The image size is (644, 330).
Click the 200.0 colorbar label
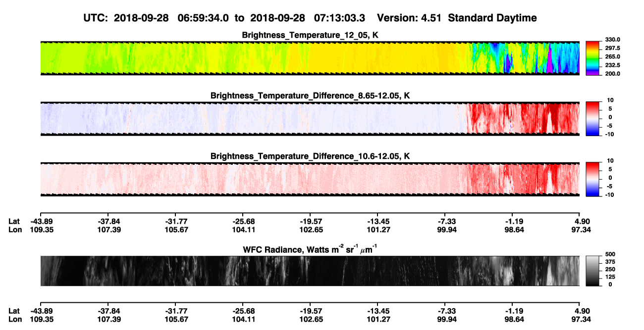tap(611, 73)
